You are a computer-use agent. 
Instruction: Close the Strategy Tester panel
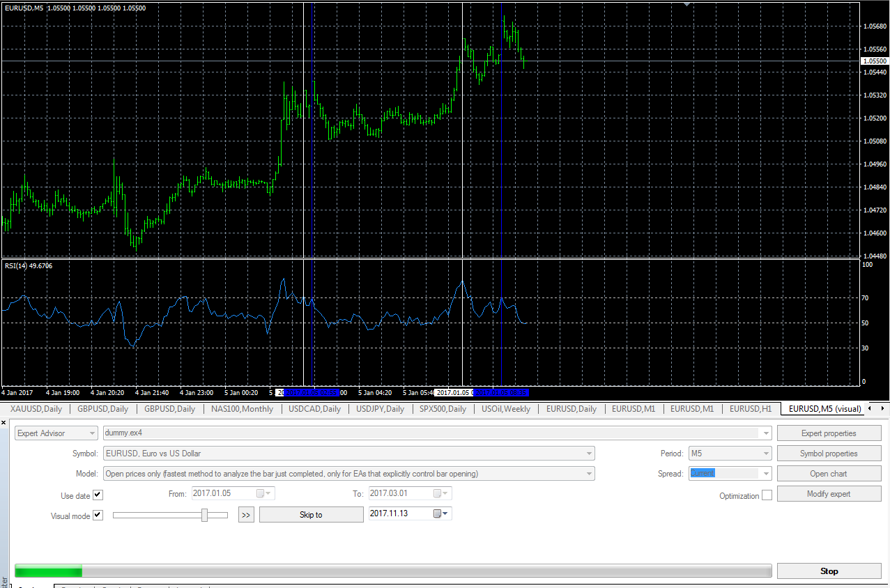[x=3, y=423]
